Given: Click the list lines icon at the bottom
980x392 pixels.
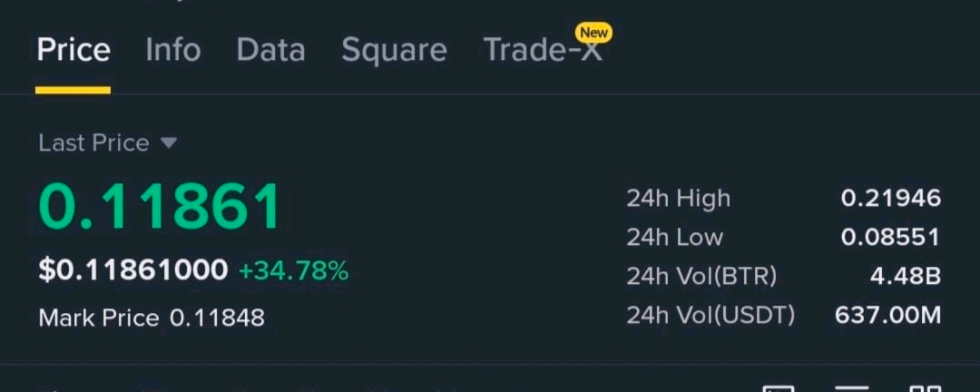Looking at the screenshot, I should point(852,388).
